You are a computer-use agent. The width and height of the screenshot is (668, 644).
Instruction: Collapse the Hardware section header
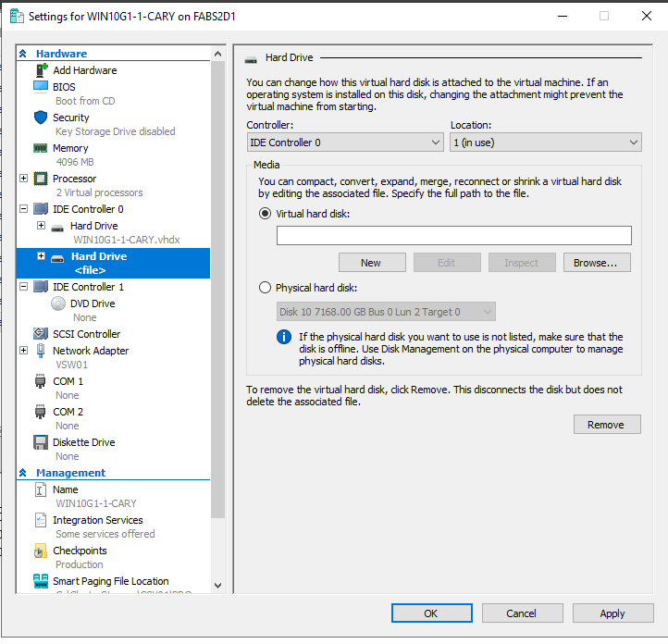pos(24,54)
